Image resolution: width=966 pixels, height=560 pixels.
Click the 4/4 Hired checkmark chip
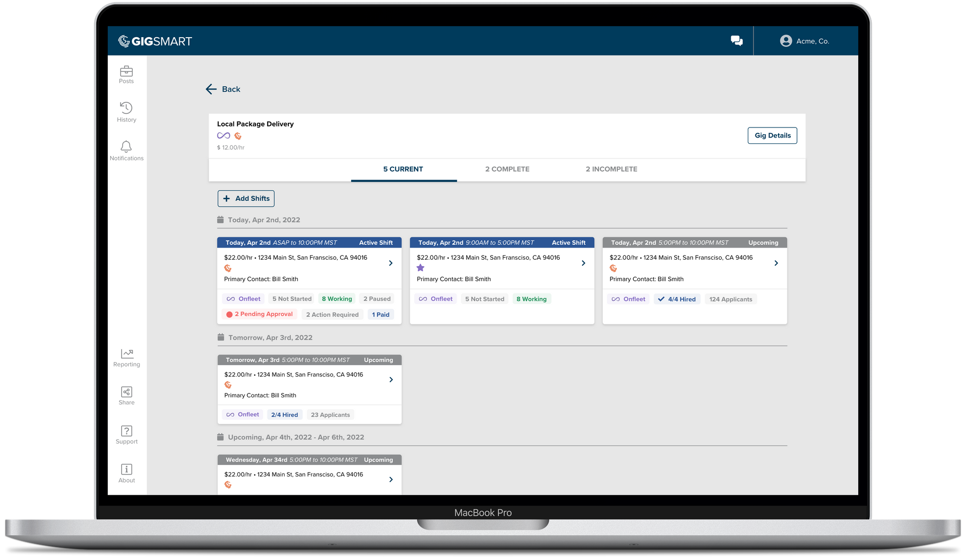point(677,299)
